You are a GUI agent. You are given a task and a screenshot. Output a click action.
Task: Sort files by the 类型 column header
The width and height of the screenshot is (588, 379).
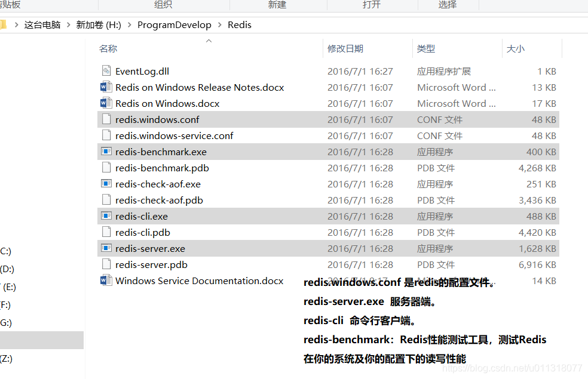point(426,49)
